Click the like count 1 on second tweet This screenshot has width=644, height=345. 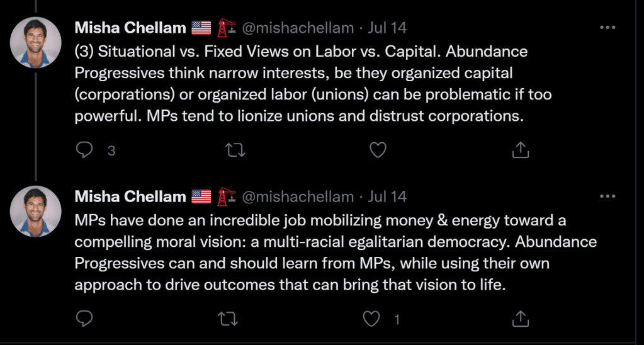(x=397, y=319)
